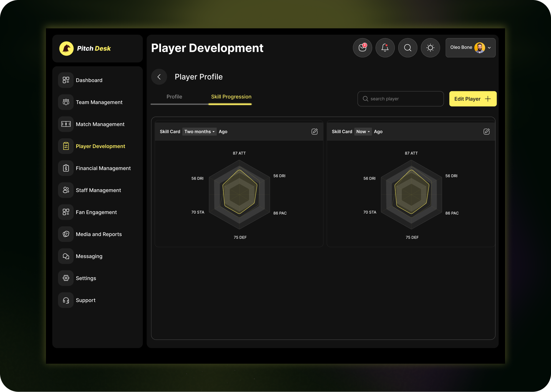Open the Two months period dropdown
This screenshot has height=392, width=551.
200,132
